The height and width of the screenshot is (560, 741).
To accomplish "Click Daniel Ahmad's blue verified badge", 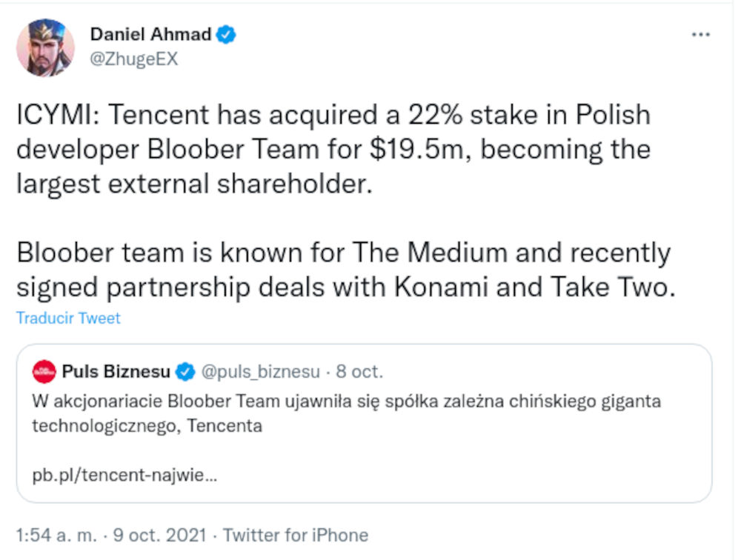I will [x=226, y=34].
